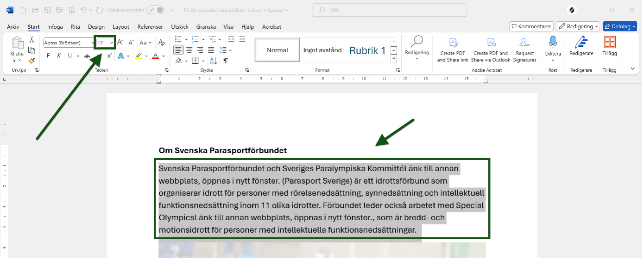The width and height of the screenshot is (644, 260).
Task: Apply paragraph shading paint bucket
Action: tap(179, 61)
